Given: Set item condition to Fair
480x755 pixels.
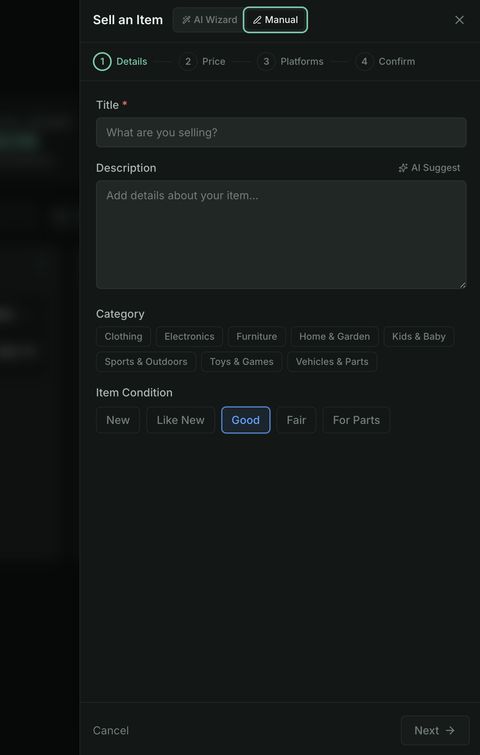Looking at the screenshot, I should (x=296, y=420).
